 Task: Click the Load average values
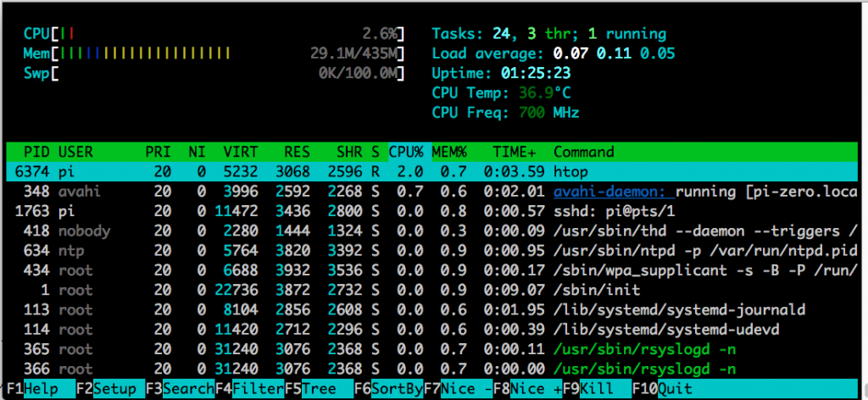tap(614, 53)
